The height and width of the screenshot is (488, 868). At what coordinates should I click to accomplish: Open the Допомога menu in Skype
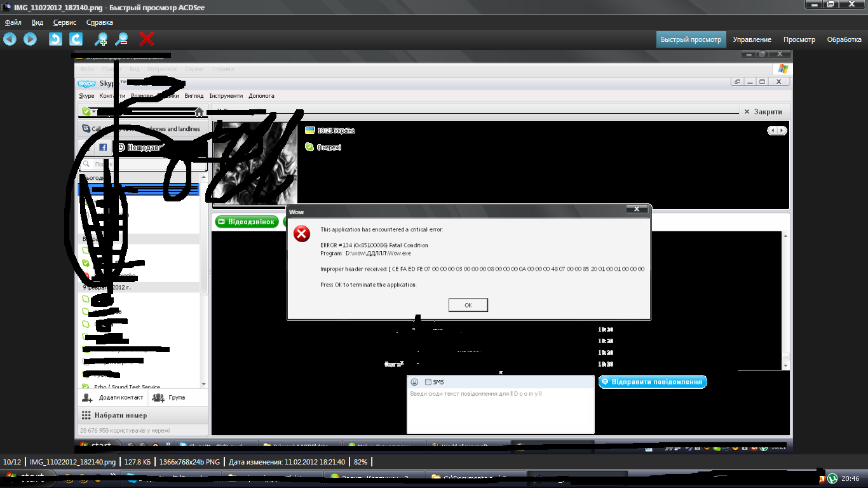(261, 96)
